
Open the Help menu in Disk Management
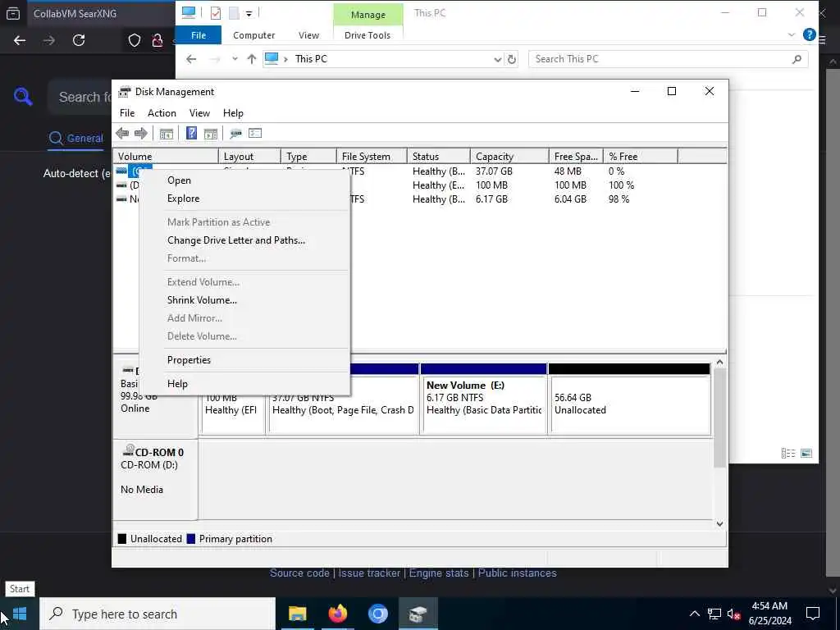point(233,113)
